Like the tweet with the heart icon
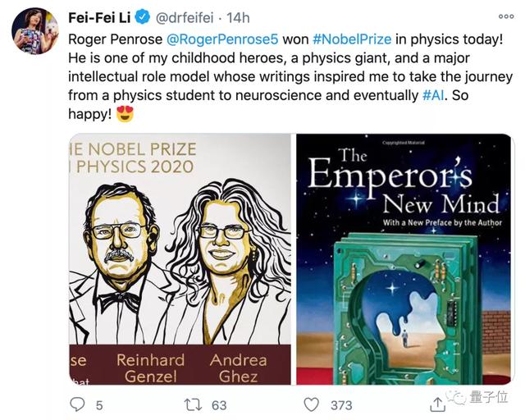525x420 pixels. click(x=312, y=404)
